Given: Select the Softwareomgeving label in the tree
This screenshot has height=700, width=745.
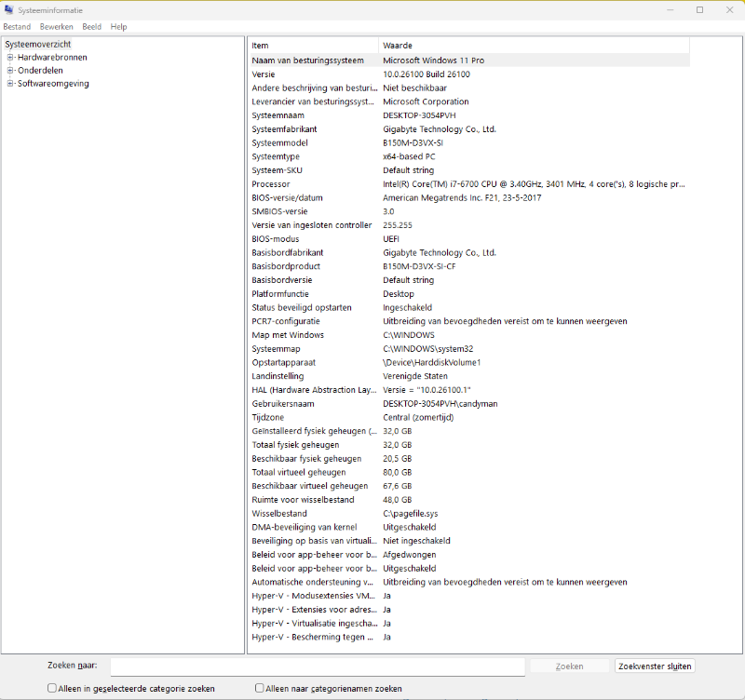Looking at the screenshot, I should (53, 84).
